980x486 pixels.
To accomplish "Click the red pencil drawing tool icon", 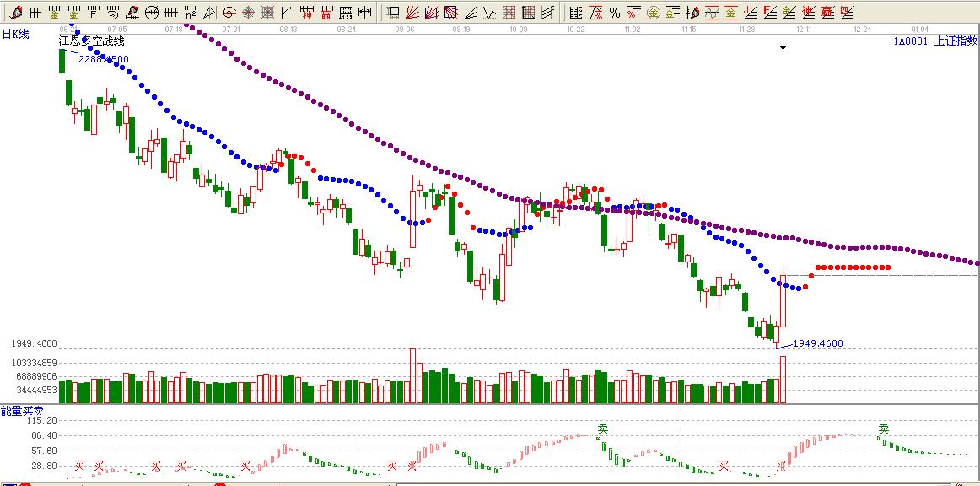I will (16, 13).
